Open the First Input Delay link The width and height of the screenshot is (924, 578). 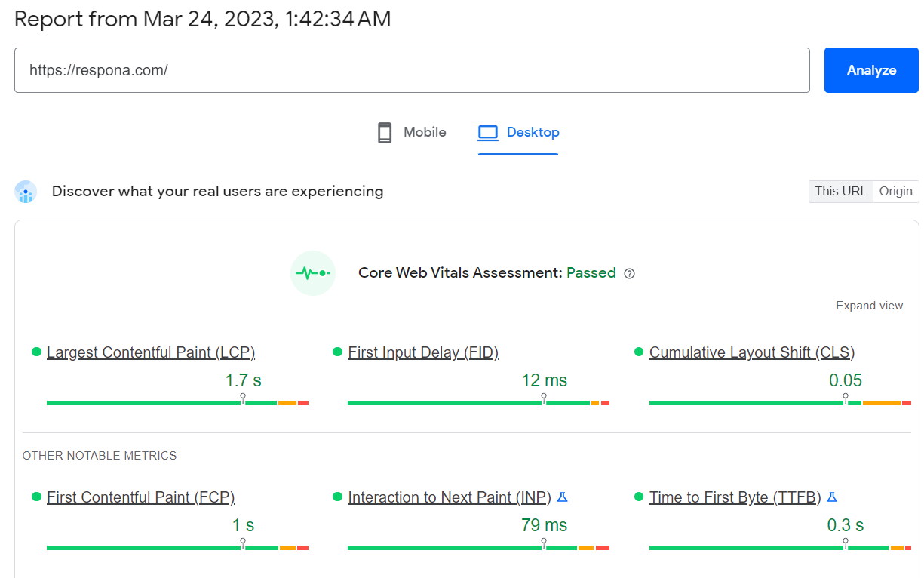[422, 352]
